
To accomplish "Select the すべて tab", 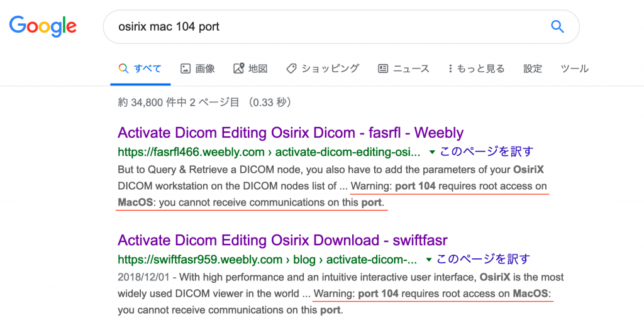I will 140,69.
